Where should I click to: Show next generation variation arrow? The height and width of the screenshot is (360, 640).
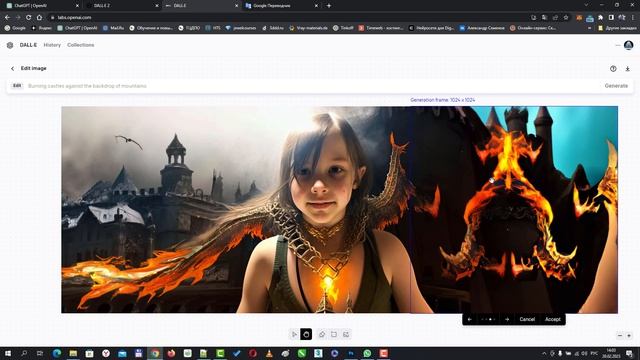507,319
